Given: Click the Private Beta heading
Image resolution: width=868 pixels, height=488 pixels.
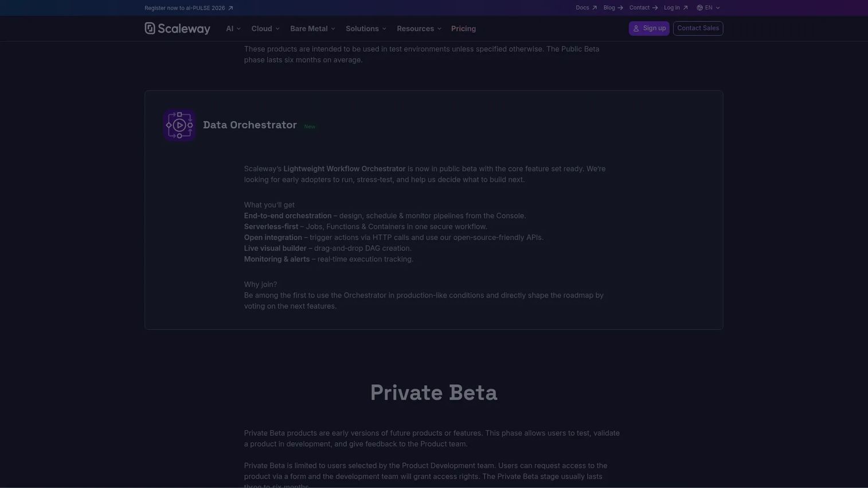Looking at the screenshot, I should pyautogui.click(x=434, y=393).
